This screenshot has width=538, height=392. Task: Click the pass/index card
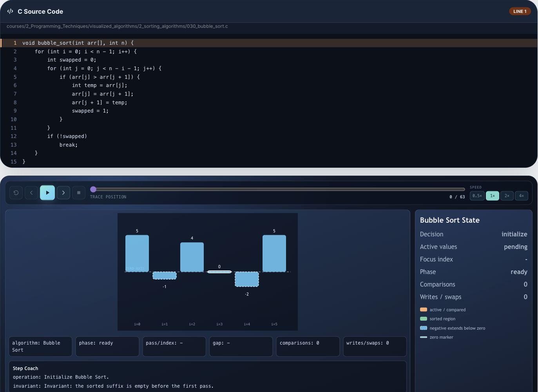(174, 347)
